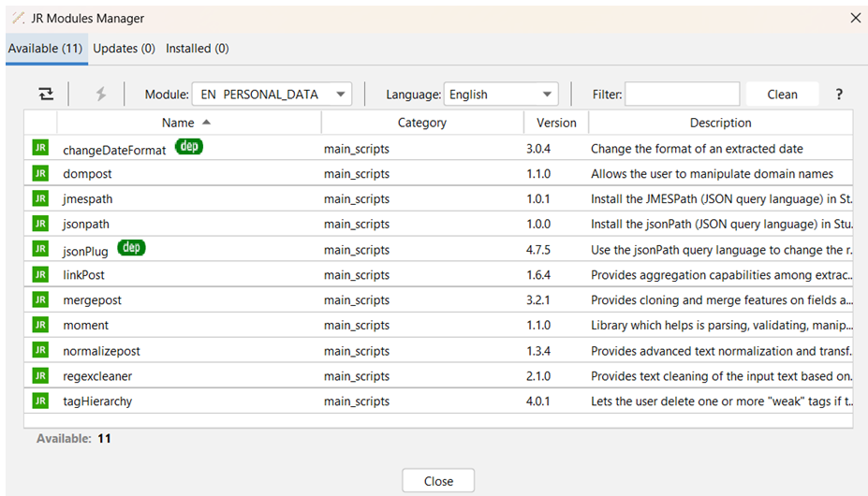The width and height of the screenshot is (868, 496).
Task: Select the Available (11) tab
Action: 46,48
